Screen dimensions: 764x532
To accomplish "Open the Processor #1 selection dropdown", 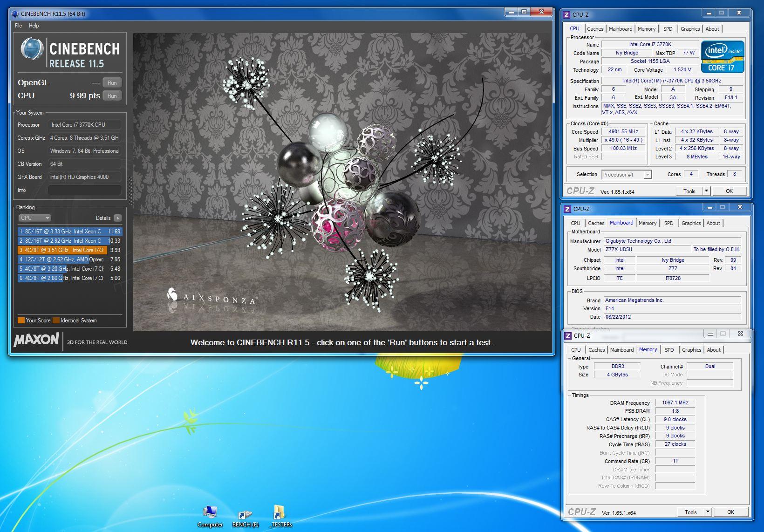I will point(626,174).
